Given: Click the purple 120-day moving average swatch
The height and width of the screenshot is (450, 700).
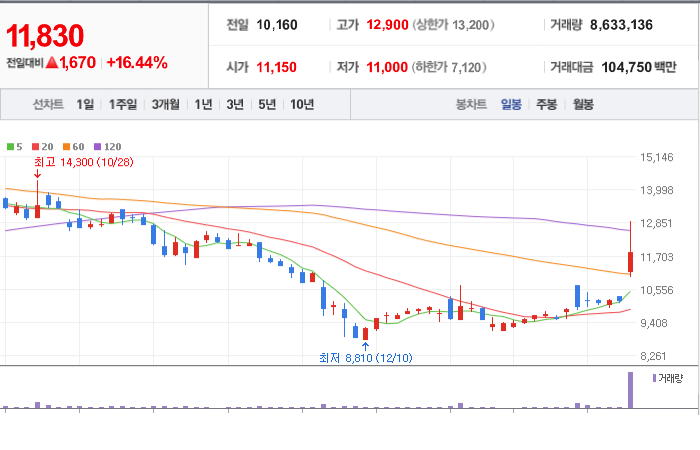Looking at the screenshot, I should point(97,146).
